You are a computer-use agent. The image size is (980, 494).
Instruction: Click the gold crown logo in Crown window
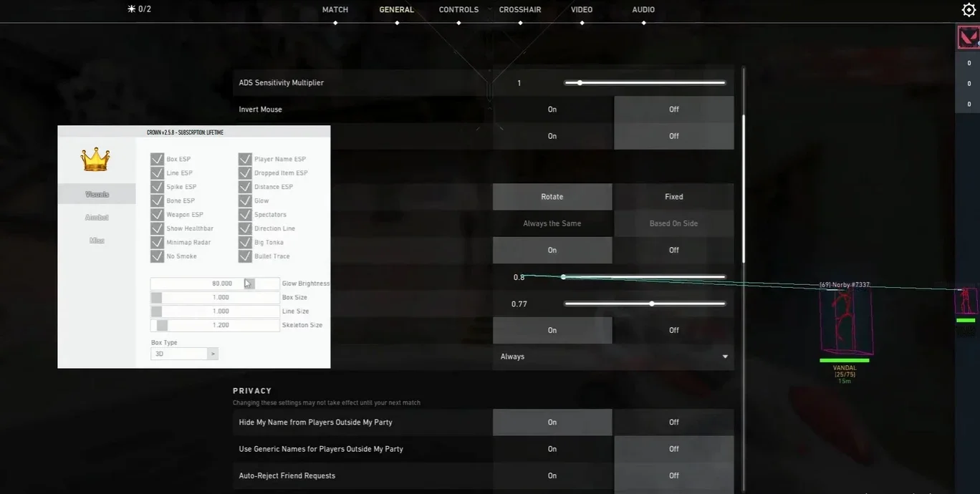coord(95,159)
